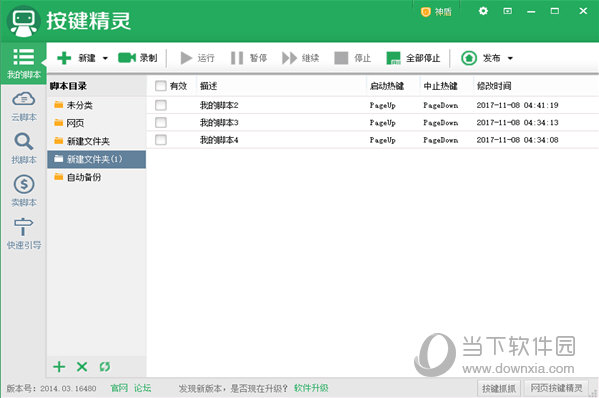Select the 网页 folder
This screenshot has width=599, height=398.
96,123
